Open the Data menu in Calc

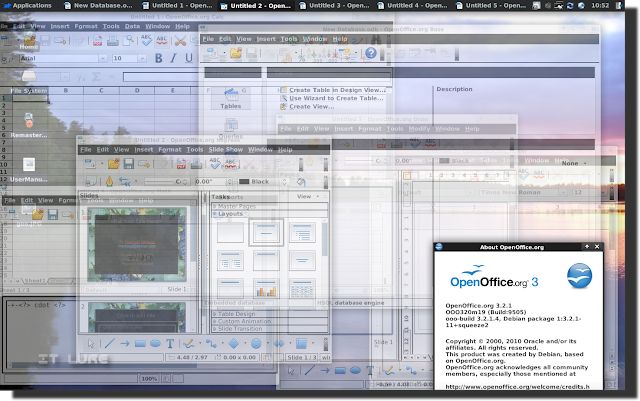pos(132,26)
